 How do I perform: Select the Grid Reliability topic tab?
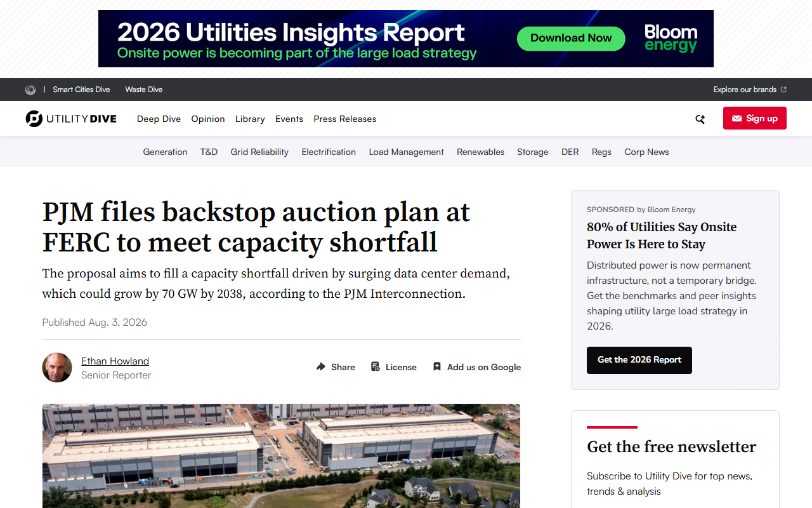[259, 152]
